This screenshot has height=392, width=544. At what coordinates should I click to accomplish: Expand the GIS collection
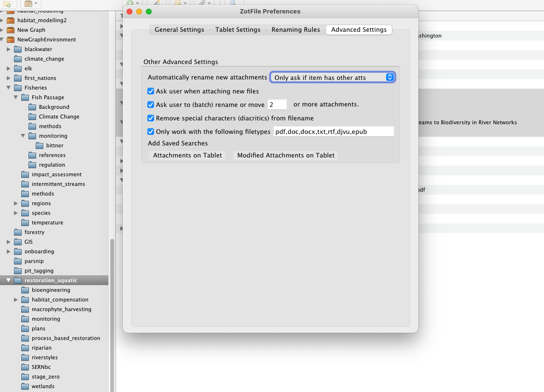9,242
